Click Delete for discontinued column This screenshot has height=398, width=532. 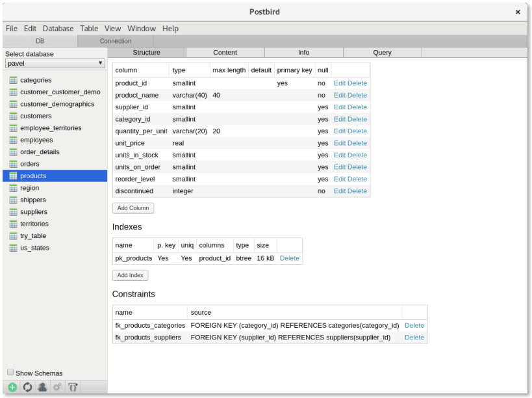coord(357,191)
